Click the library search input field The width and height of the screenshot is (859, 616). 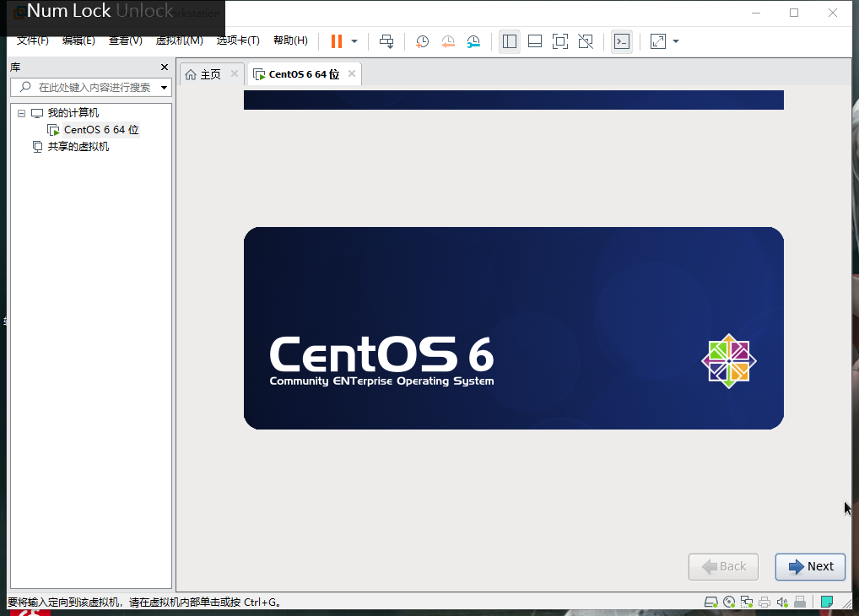pyautogui.click(x=91, y=87)
